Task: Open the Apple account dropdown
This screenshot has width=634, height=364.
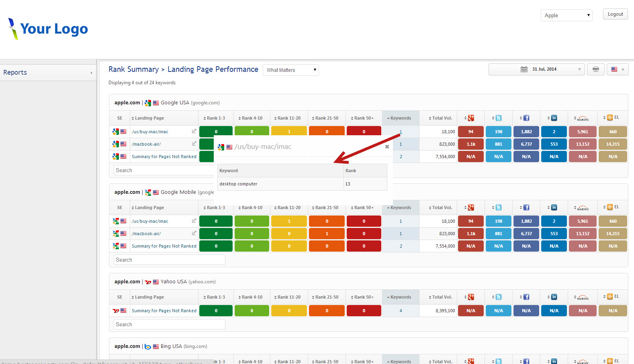Action: pos(566,15)
